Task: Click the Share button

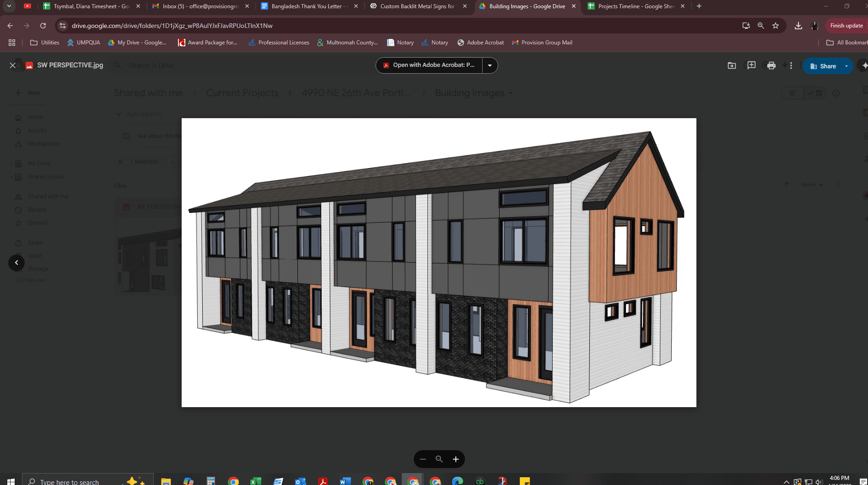Action: pyautogui.click(x=823, y=66)
